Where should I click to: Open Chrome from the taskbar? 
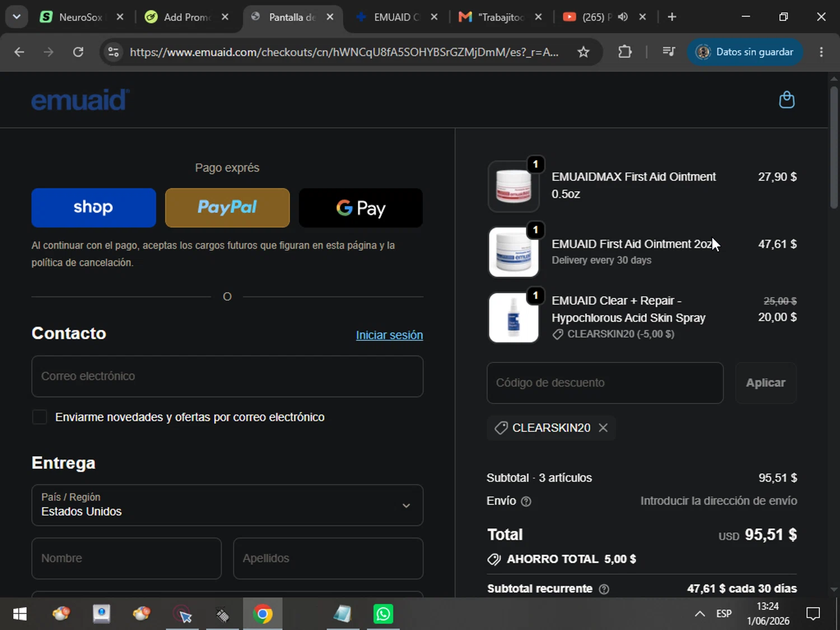pos(263,614)
